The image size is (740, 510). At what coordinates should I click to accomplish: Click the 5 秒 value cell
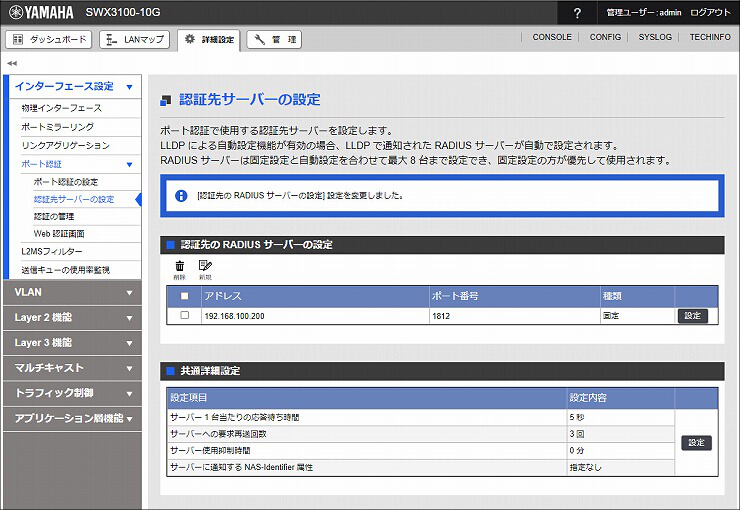click(620, 418)
